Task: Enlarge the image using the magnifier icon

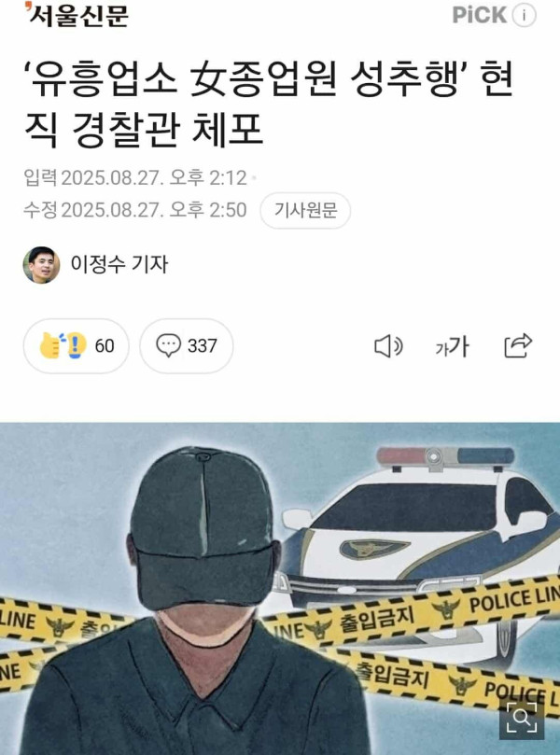Action: 522,718
